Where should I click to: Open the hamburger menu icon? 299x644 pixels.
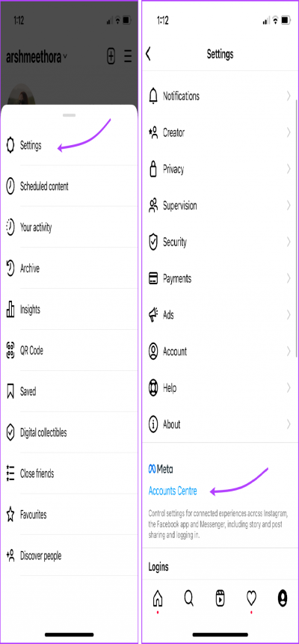tap(128, 56)
